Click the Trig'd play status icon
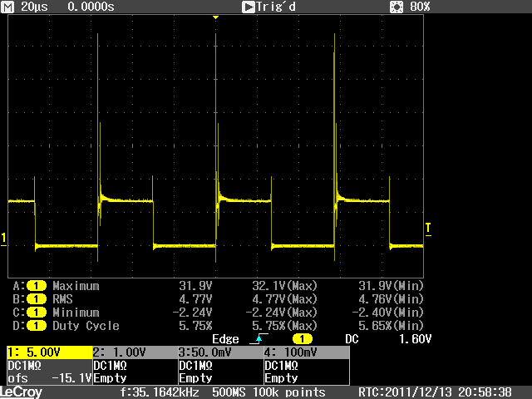Screen dimensions: 532x399 pos(249,7)
